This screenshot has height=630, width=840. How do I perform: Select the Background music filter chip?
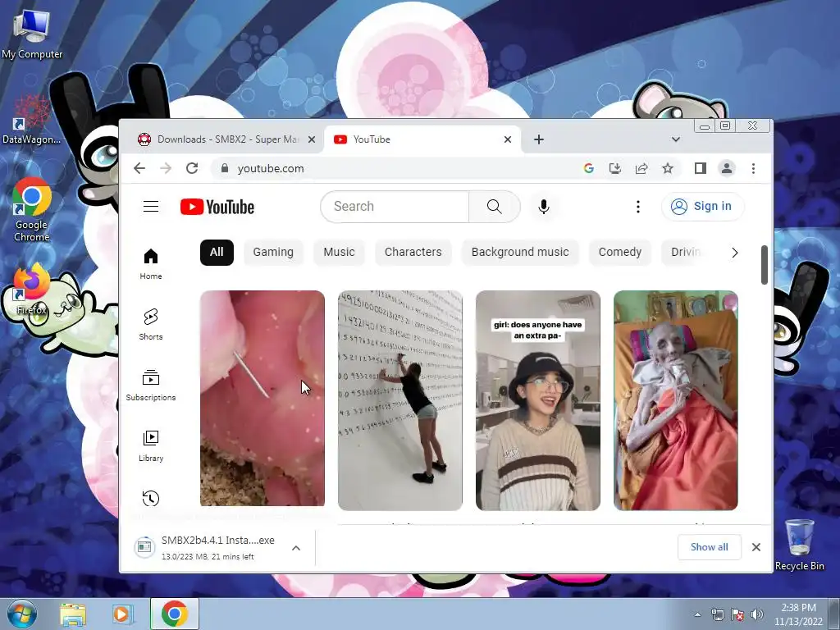click(520, 253)
